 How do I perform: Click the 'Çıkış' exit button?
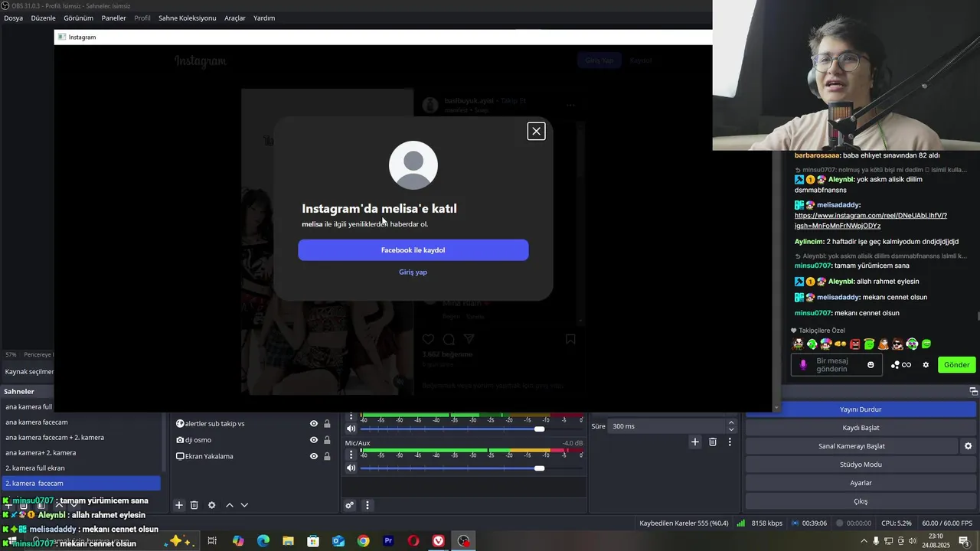(x=861, y=501)
